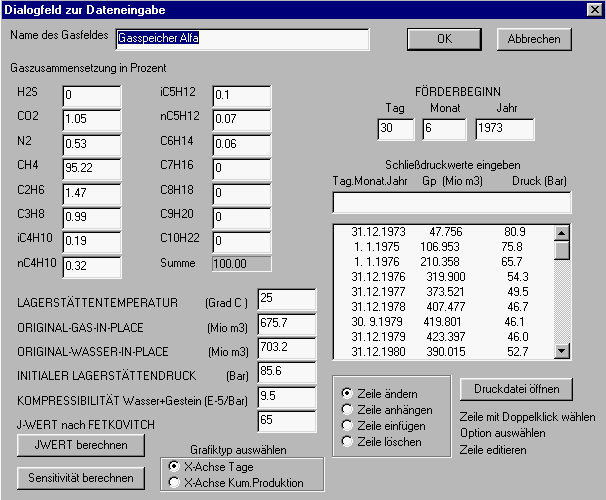Click the OK button
Image resolution: width=606 pixels, height=500 pixels.
click(444, 39)
